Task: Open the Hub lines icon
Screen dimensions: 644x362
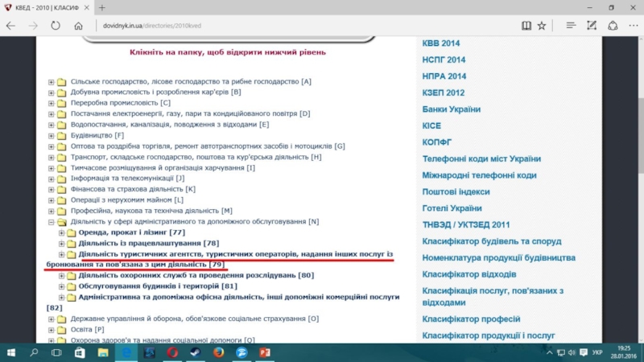Action: click(571, 26)
